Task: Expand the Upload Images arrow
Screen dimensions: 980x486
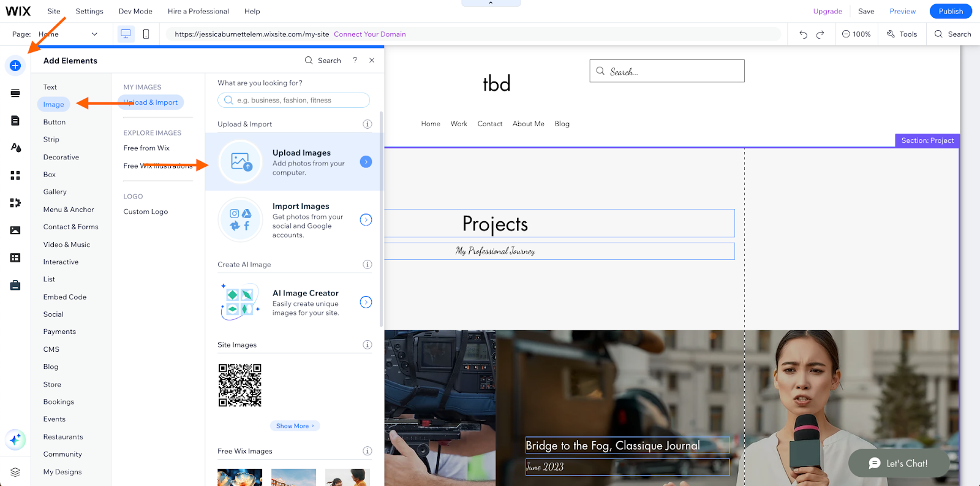Action: [366, 162]
